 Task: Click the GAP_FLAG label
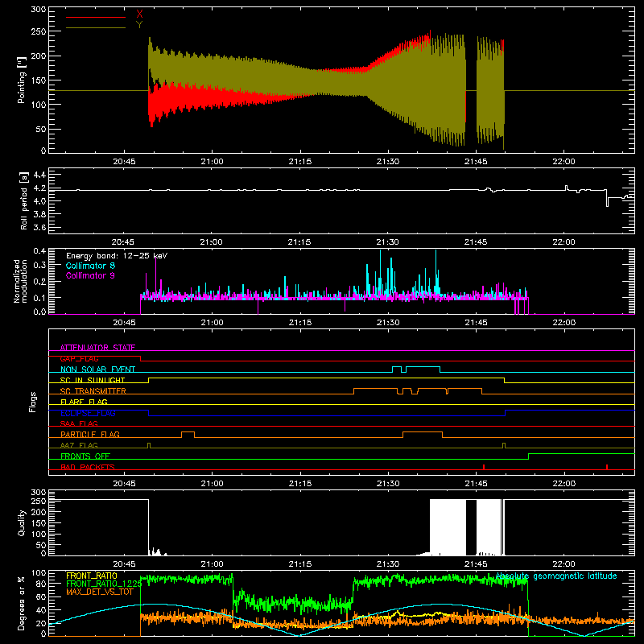coord(79,358)
